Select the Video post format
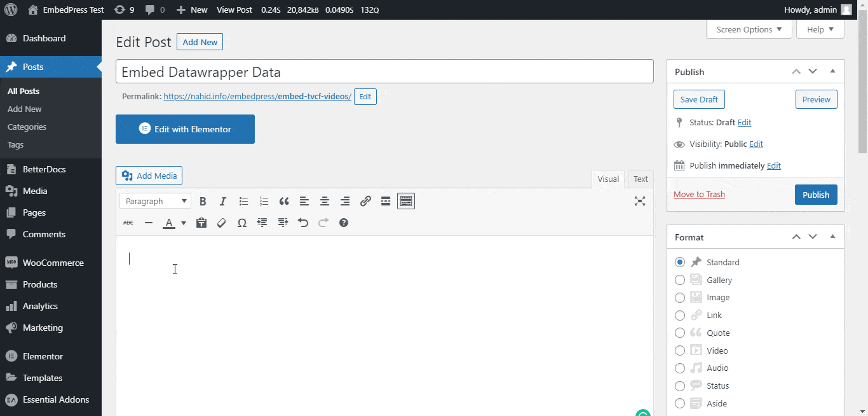The width and height of the screenshot is (868, 416). (680, 350)
